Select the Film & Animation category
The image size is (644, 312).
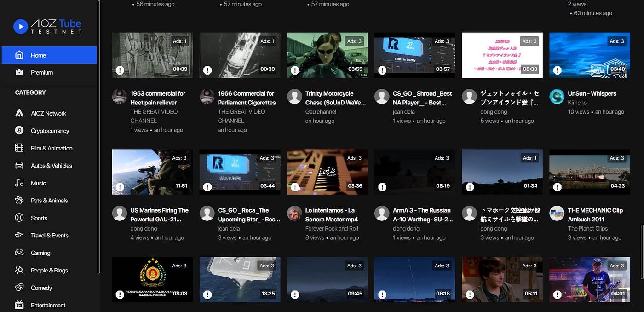(x=52, y=148)
